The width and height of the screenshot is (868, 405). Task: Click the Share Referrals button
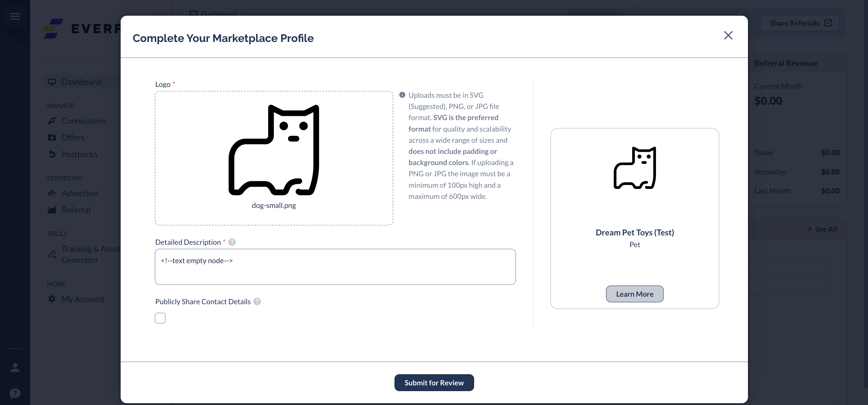point(799,23)
